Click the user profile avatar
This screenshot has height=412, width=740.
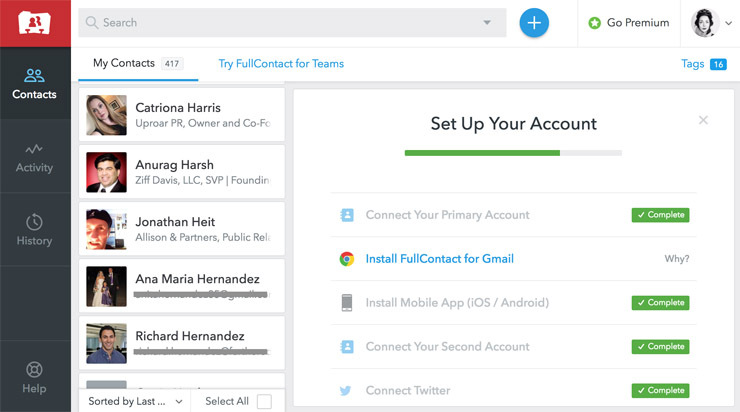pos(705,23)
